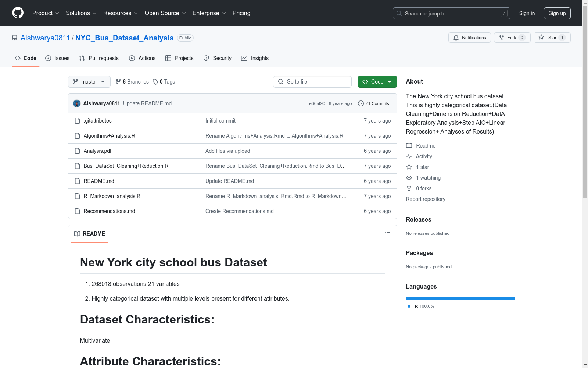Click the file icon next to .gitattributes
Viewport: 588px width, 368px height.
coord(77,121)
